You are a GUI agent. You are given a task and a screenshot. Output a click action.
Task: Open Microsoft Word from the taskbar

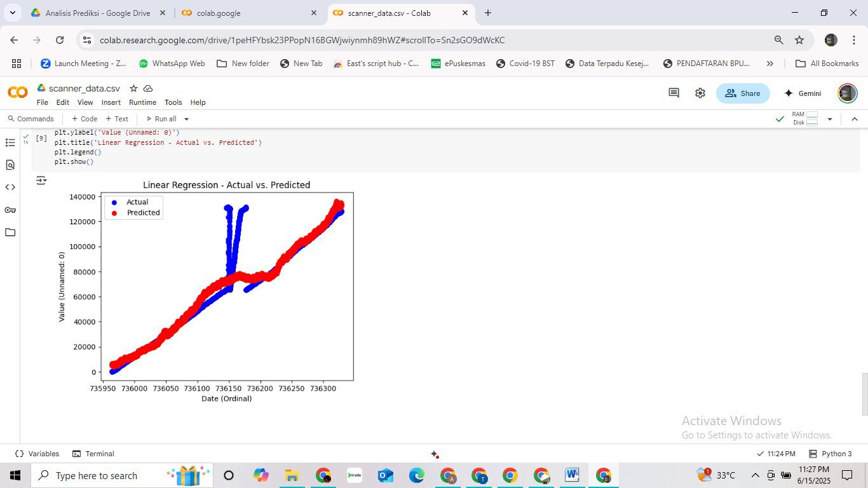pyautogui.click(x=571, y=475)
